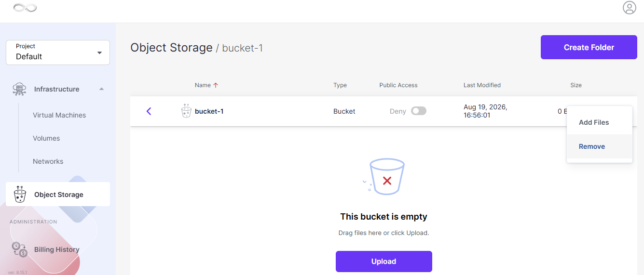Click Object Storage breadcrumb link
The height and width of the screenshot is (275, 644).
(171, 48)
